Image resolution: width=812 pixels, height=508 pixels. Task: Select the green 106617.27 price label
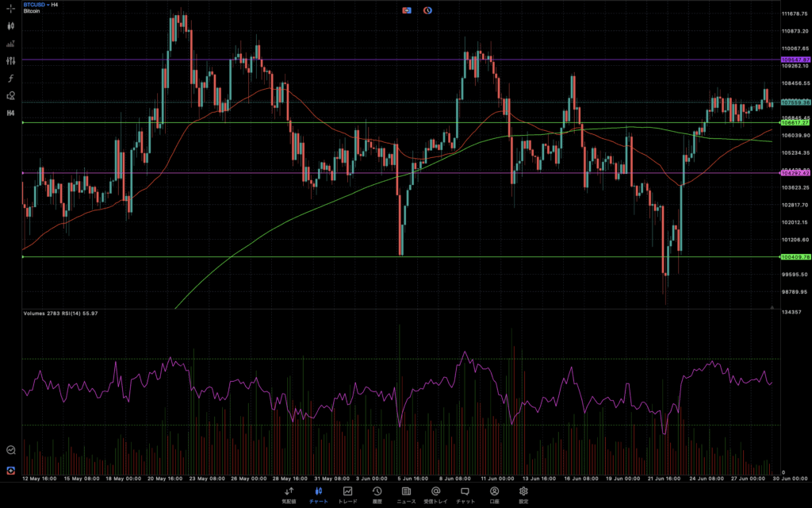(x=795, y=123)
